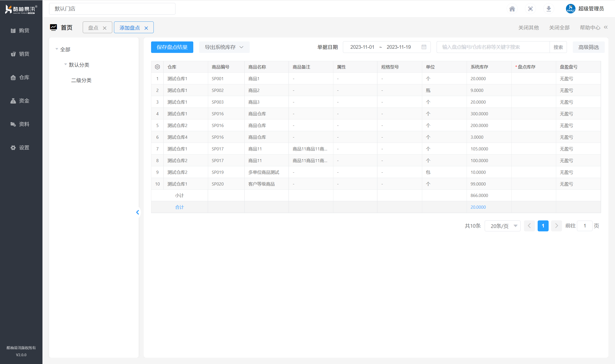
Task: Toggle fullscreen via the scan-frame icon
Action: pyautogui.click(x=530, y=9)
